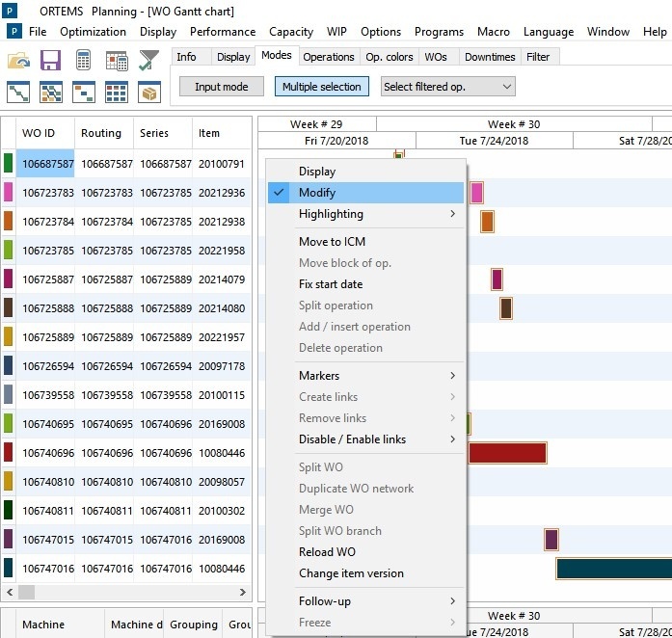Click the staggered blocks chart icon

click(x=84, y=93)
